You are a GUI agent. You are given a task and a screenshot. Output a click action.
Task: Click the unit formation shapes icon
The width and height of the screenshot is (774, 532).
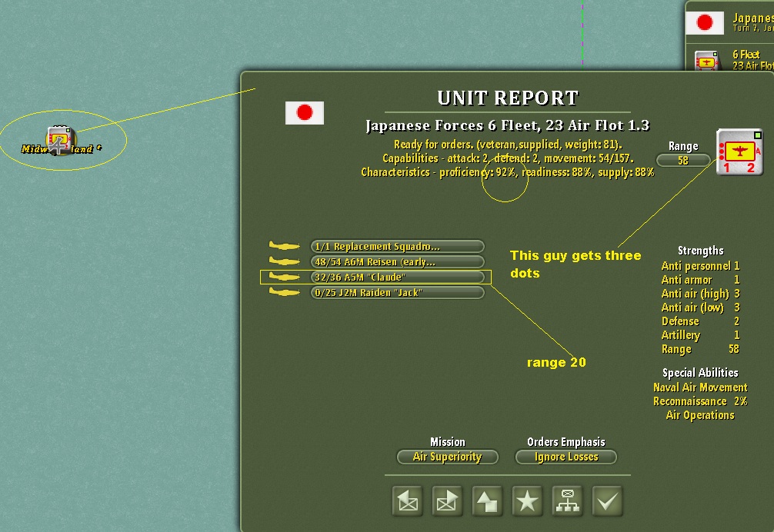pyautogui.click(x=488, y=501)
